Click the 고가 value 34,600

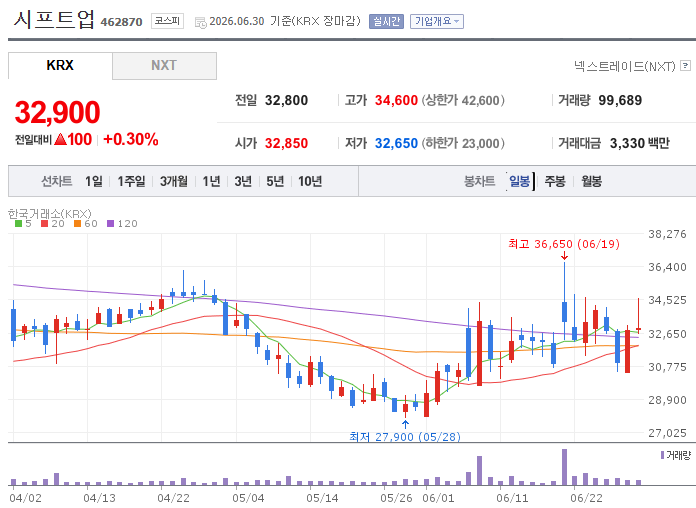pos(396,100)
